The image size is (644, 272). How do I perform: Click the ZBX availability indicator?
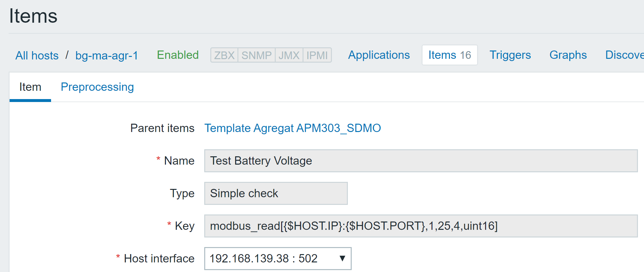pyautogui.click(x=224, y=55)
